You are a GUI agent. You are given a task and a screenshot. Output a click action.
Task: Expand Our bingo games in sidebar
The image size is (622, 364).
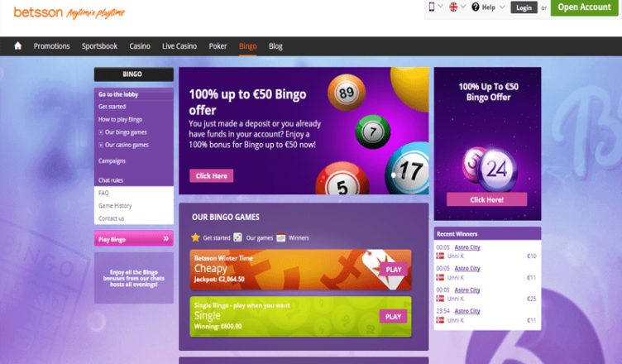click(x=101, y=132)
